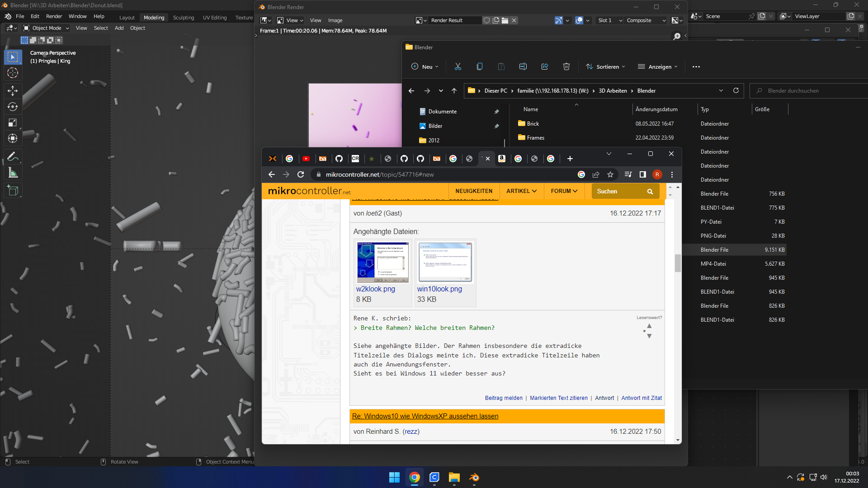
Task: Go up one folder level in Explorer
Action: point(454,91)
